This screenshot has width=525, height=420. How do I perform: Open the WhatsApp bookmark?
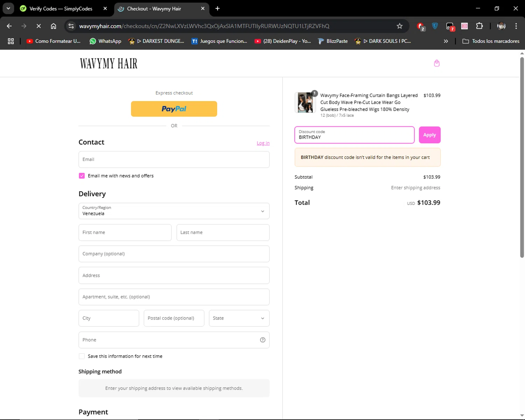(105, 41)
